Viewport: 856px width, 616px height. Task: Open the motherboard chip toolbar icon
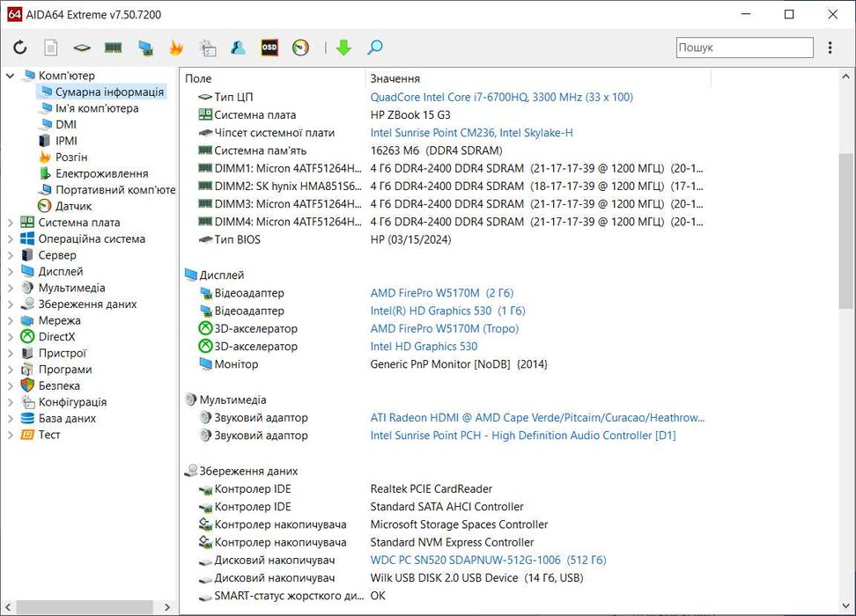click(x=82, y=48)
